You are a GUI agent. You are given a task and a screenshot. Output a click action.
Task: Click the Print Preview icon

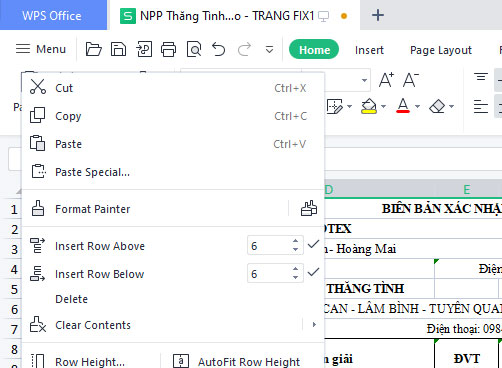pyautogui.click(x=194, y=49)
